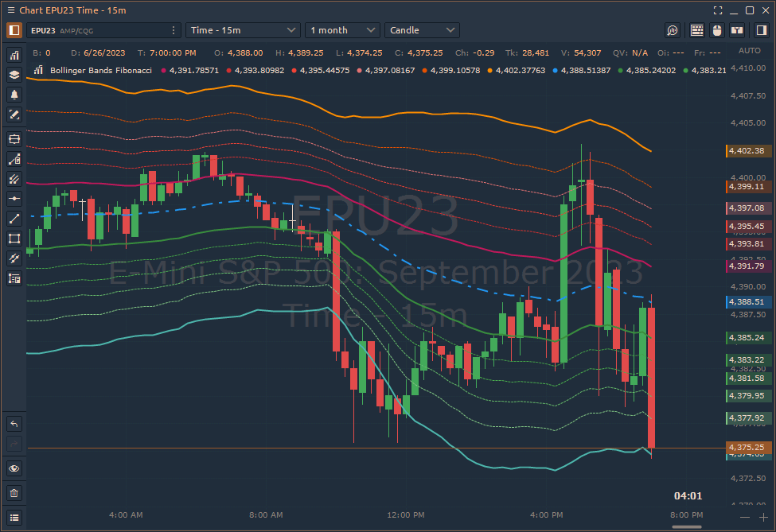This screenshot has height=532, width=776.
Task: Open the three-dot menu next to EPU23
Action: (x=174, y=29)
